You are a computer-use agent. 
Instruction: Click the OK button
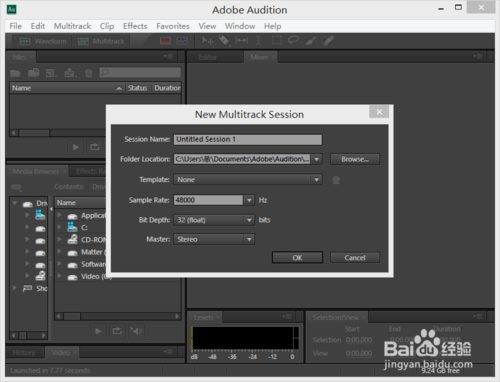tap(297, 258)
